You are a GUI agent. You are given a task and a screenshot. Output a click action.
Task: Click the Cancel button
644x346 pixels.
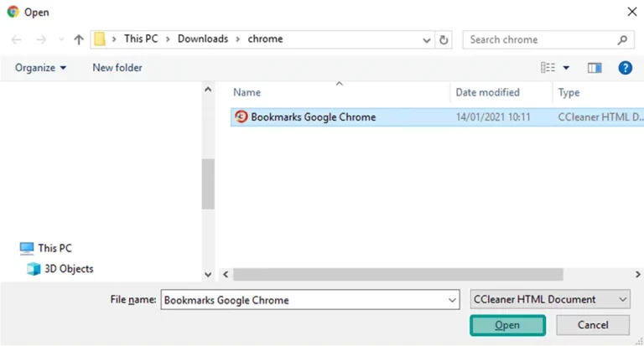593,325
